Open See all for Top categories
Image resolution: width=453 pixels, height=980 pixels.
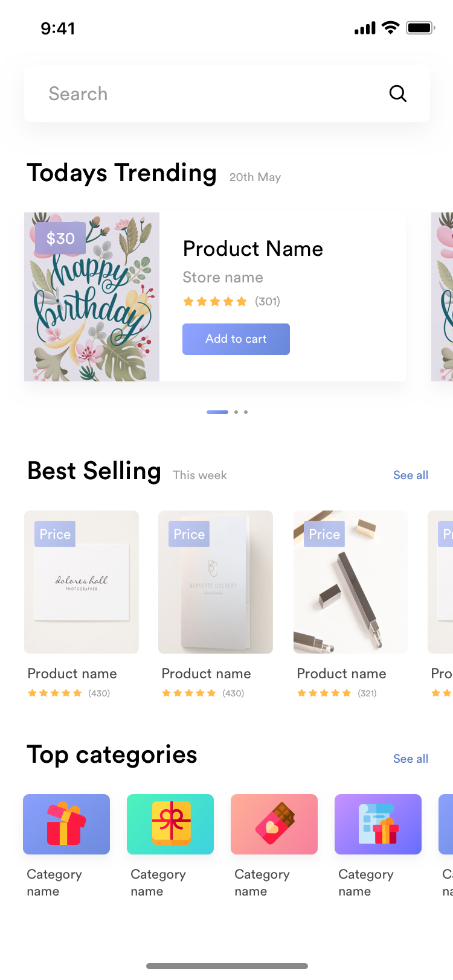click(x=411, y=759)
